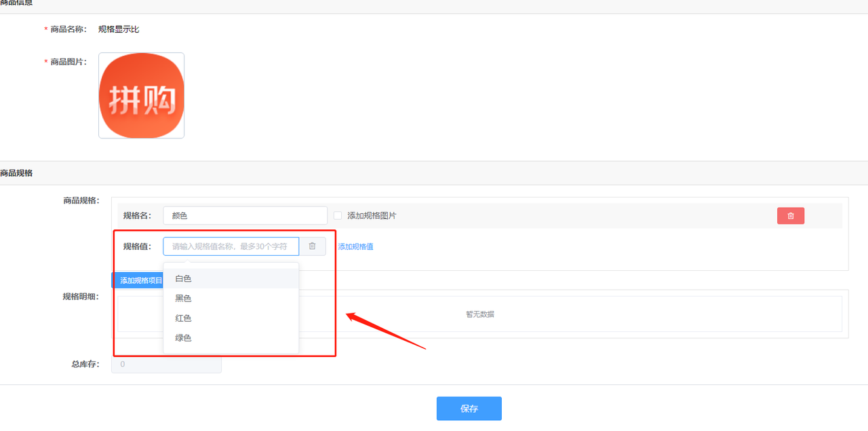Delete the spec value with gray trash icon
Image resolution: width=868 pixels, height=431 pixels.
(x=312, y=246)
